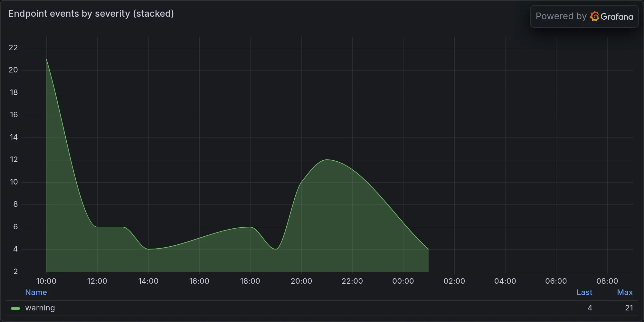Click the 16:00 x-axis label
Image resolution: width=644 pixels, height=322 pixels.
tap(199, 281)
